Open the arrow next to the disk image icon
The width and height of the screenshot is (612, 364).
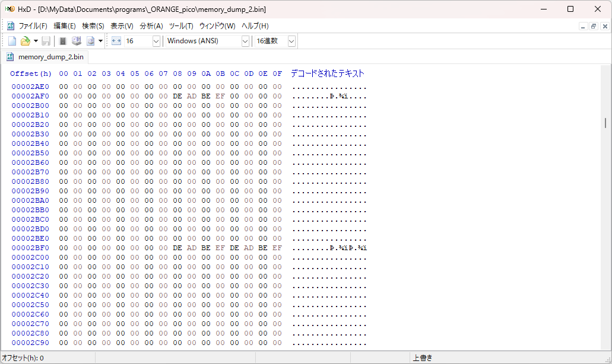100,40
